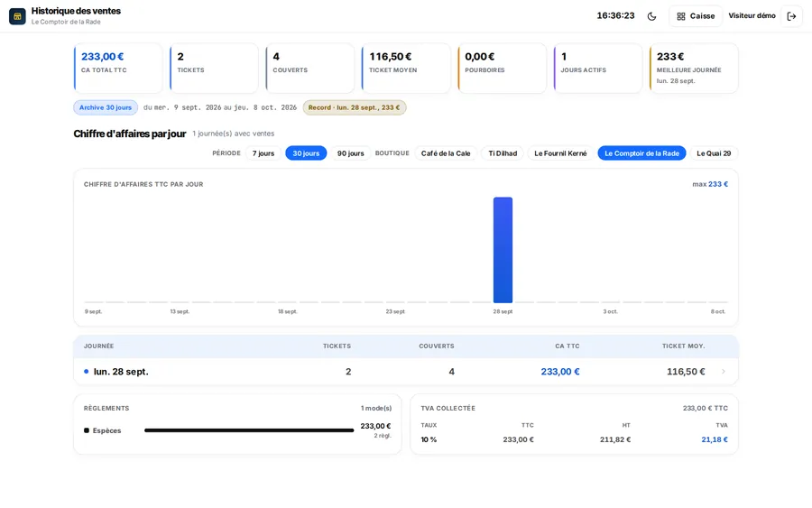812x508 pixels.
Task: Click the cash register app logo icon
Action: [x=17, y=16]
